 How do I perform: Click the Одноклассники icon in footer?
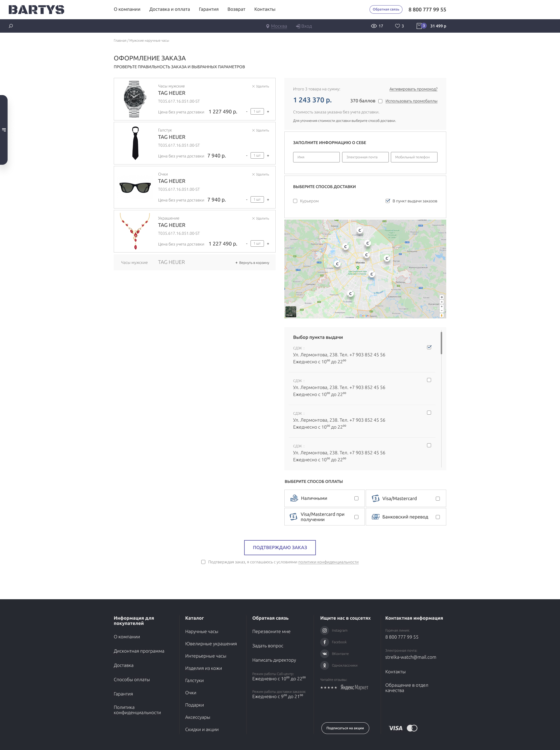point(324,666)
